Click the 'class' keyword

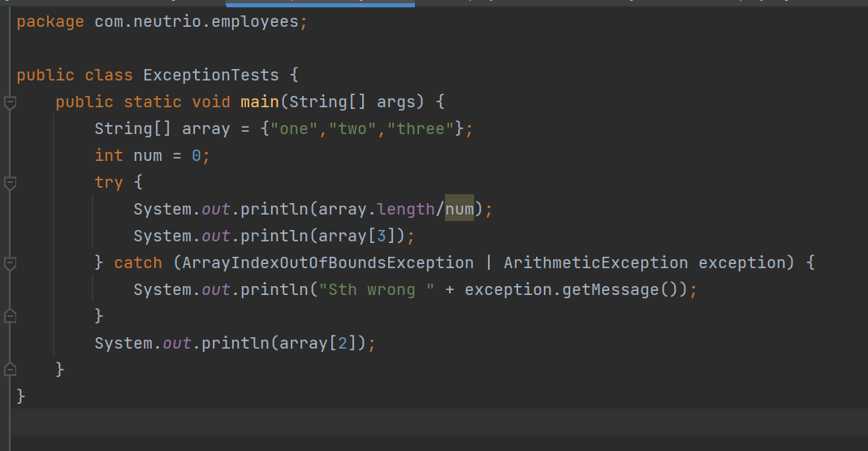coord(109,75)
